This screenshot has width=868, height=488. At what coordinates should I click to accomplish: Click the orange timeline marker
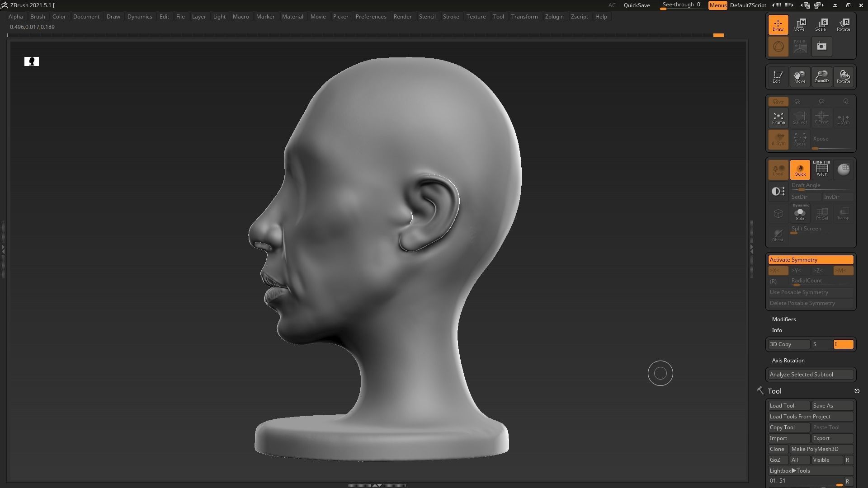pos(718,35)
